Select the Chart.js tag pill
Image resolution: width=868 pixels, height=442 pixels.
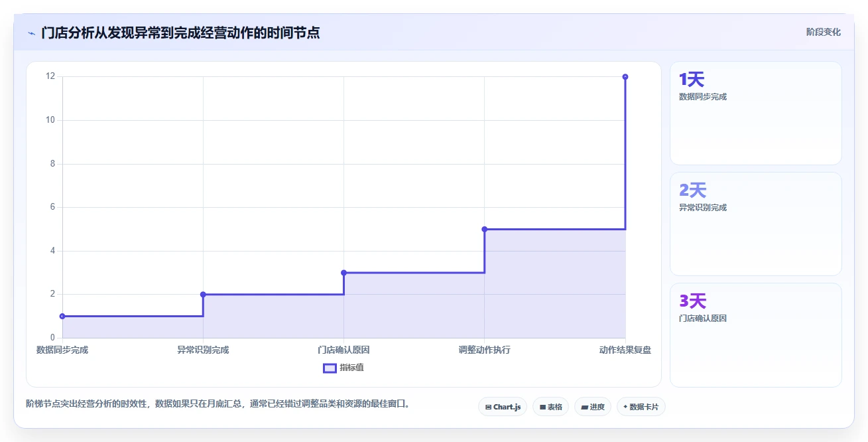503,407
